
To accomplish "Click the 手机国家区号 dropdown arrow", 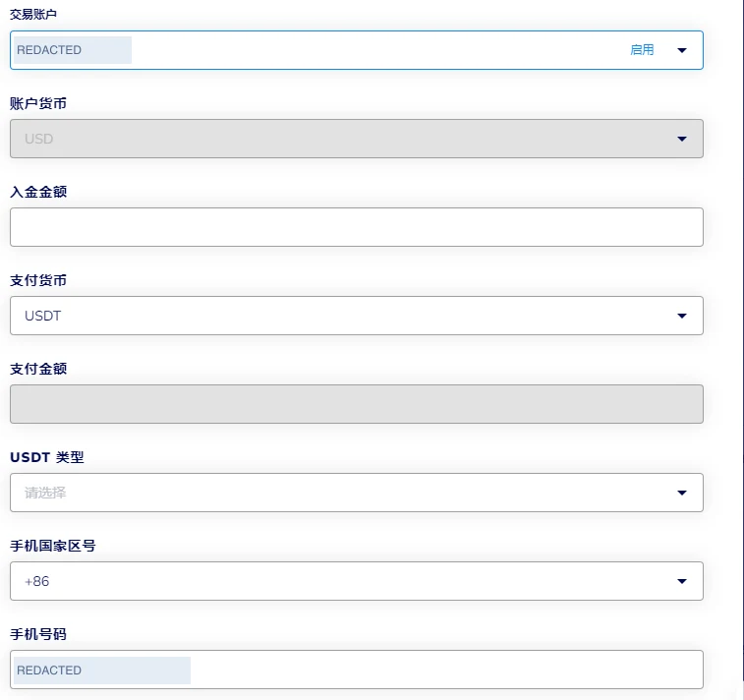I will coord(682,581).
